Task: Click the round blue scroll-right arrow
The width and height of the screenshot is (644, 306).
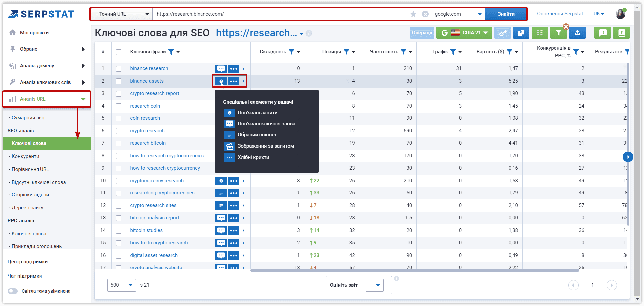Action: [628, 157]
